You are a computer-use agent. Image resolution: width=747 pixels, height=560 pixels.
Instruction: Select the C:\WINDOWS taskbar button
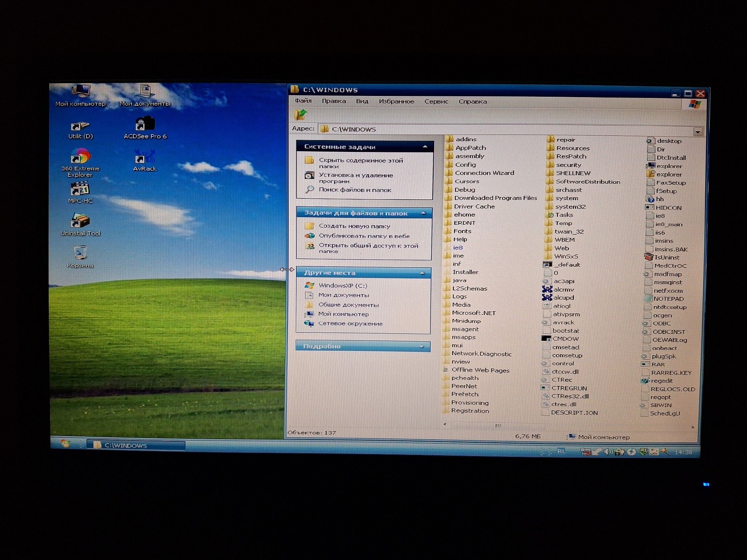tap(136, 445)
